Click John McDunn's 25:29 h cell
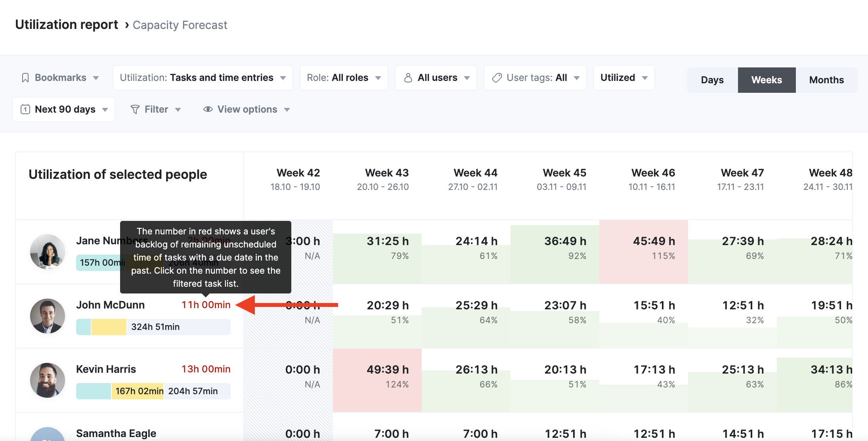This screenshot has height=441, width=868. coord(466,316)
